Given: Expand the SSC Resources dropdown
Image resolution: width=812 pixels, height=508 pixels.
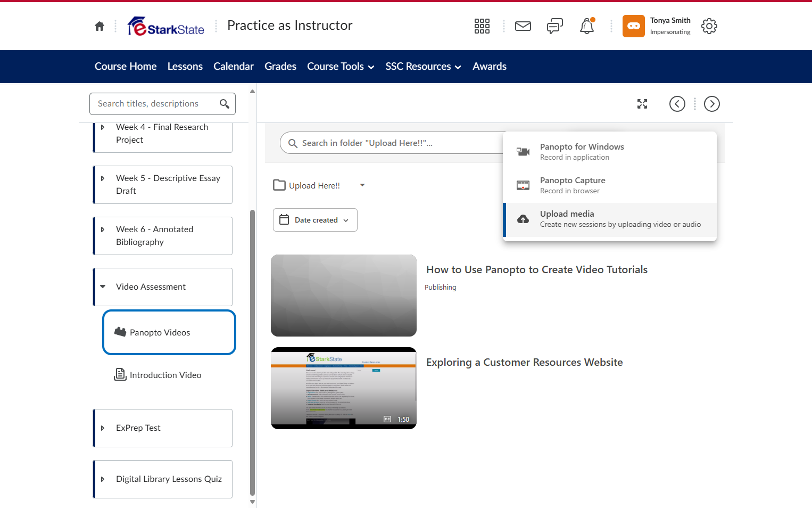Looking at the screenshot, I should (x=423, y=67).
